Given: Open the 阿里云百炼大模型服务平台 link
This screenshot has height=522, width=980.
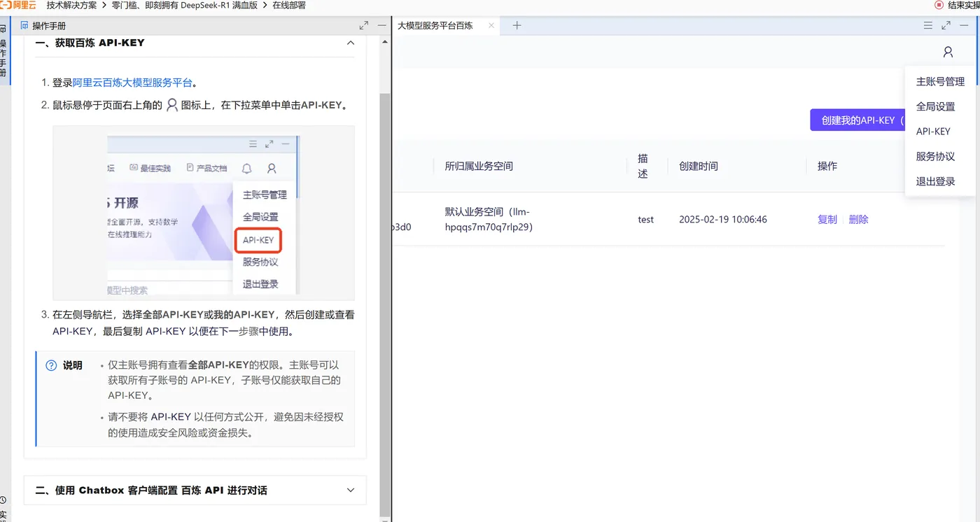Looking at the screenshot, I should 132,83.
